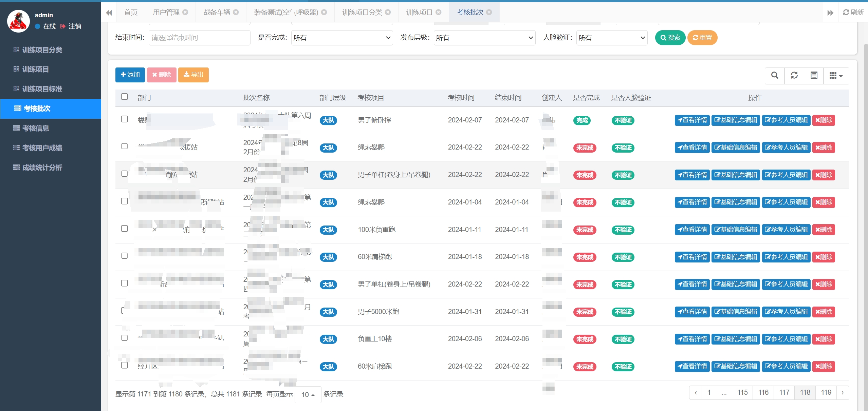The image size is (868, 411).
Task: Click the orange 重置 button
Action: pos(702,38)
